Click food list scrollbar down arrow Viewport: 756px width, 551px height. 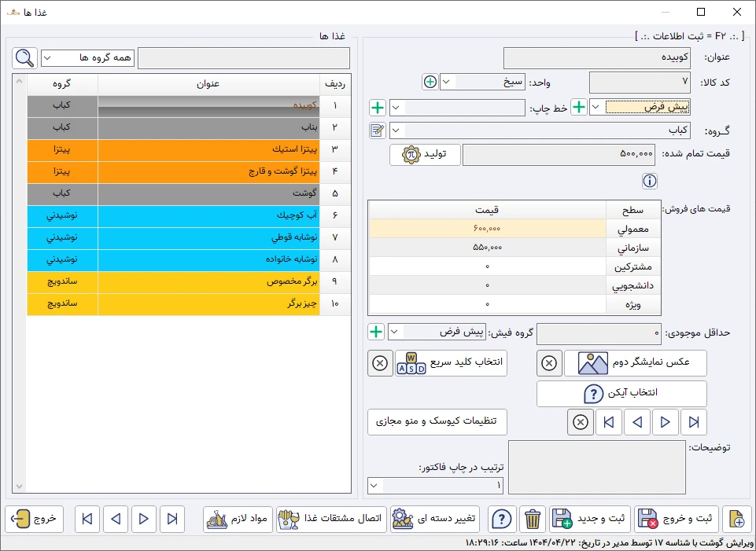20,487
